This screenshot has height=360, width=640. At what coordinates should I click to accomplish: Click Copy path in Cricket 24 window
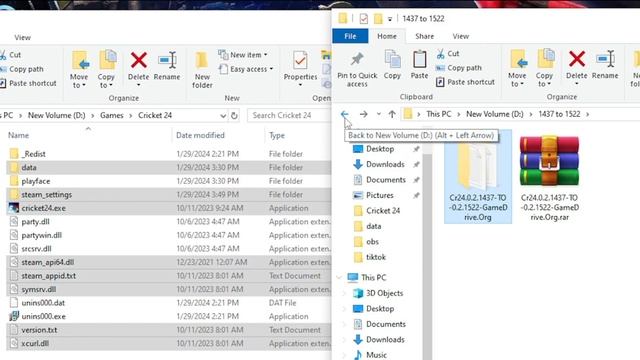pyautogui.click(x=21, y=69)
